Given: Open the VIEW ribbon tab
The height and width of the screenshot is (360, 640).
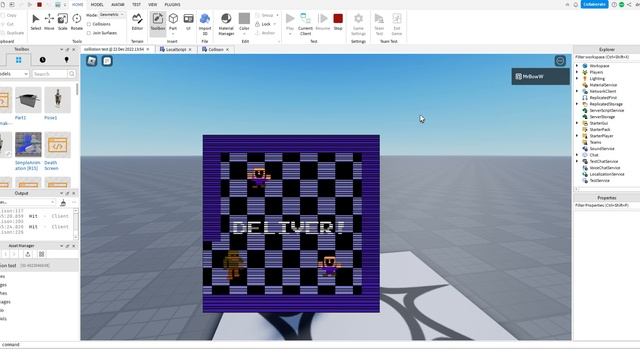Looking at the screenshot, I should click(153, 4).
